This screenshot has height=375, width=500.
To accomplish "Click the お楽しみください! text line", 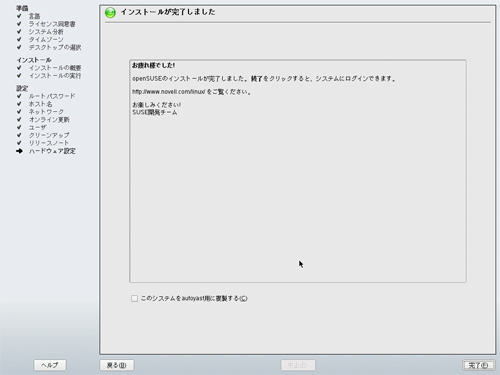I will [x=156, y=105].
